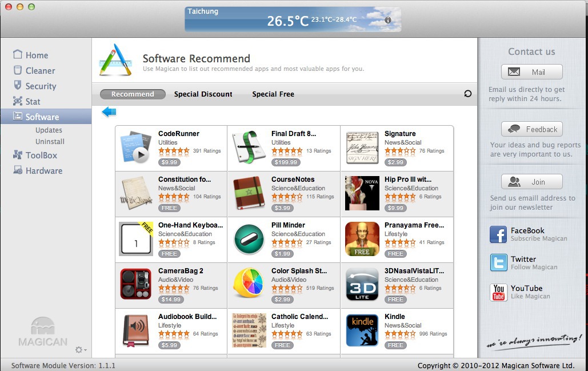The height and width of the screenshot is (371, 588).
Task: Click the weather info icon
Action: tap(388, 20)
